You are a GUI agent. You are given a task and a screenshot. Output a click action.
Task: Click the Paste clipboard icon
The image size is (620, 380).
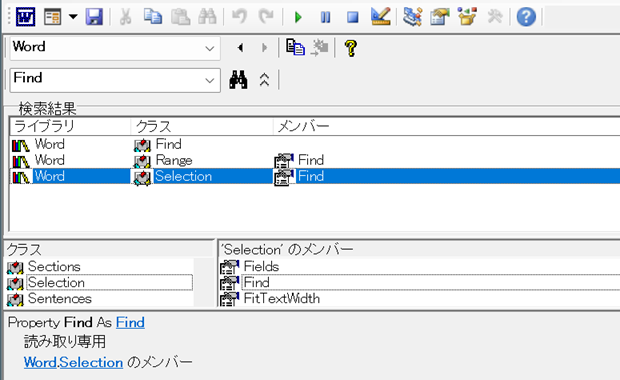(180, 17)
